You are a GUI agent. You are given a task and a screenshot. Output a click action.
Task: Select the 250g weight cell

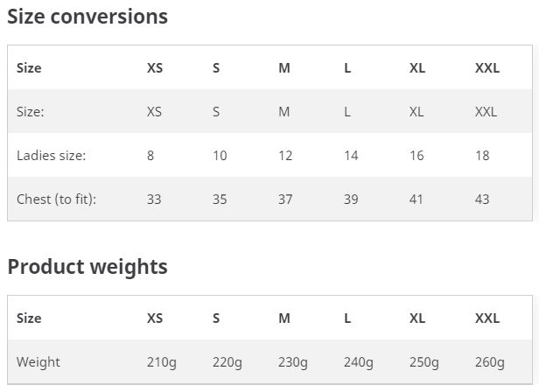coord(424,362)
